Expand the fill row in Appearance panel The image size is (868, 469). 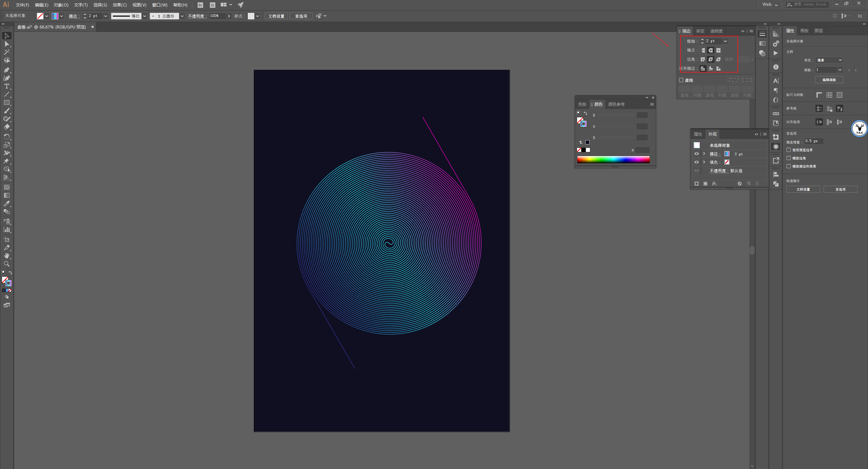[704, 162]
